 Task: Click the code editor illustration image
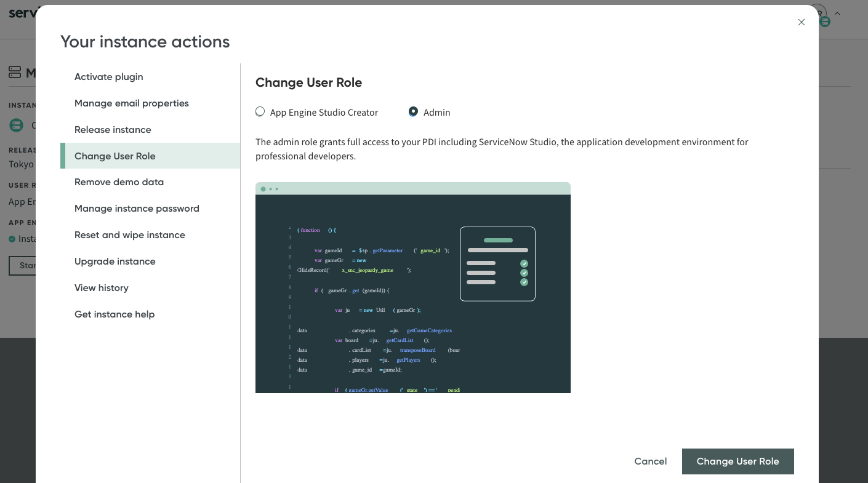(413, 287)
